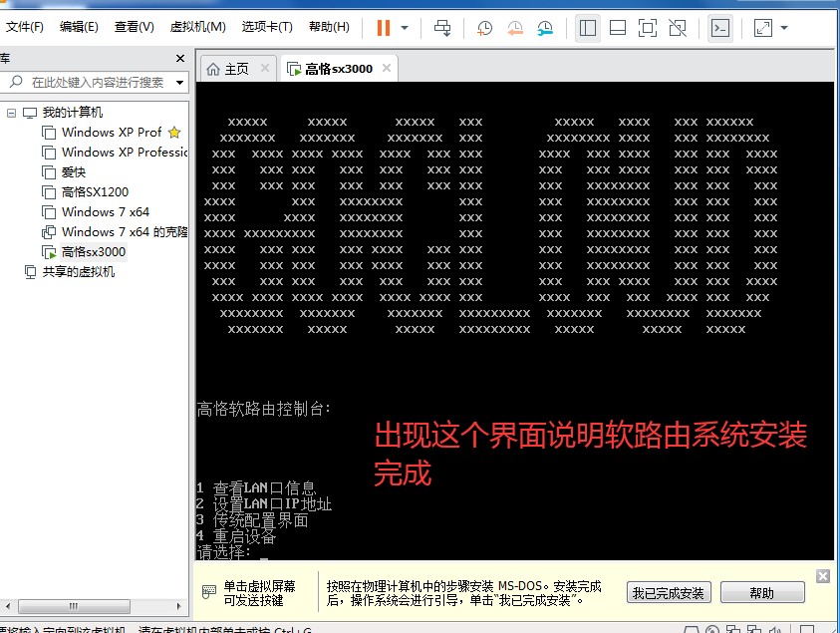
Task: Open the library search filter dropdown arrow
Action: pos(180,83)
